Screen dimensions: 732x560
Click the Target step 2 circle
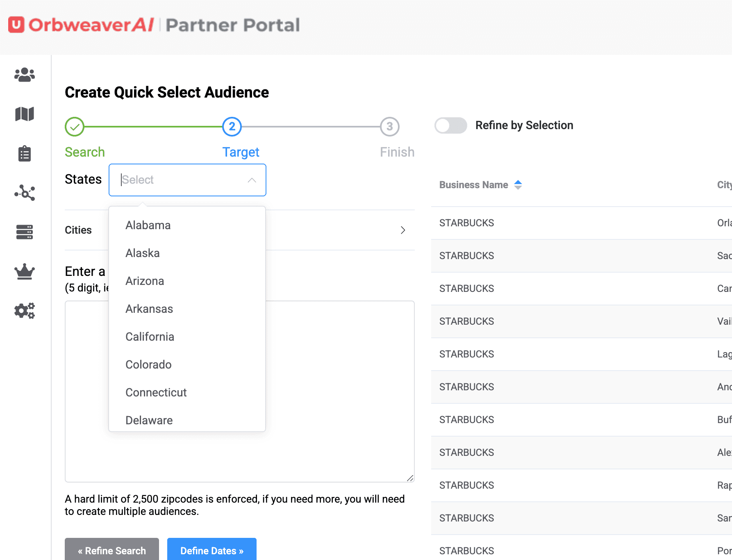(232, 127)
